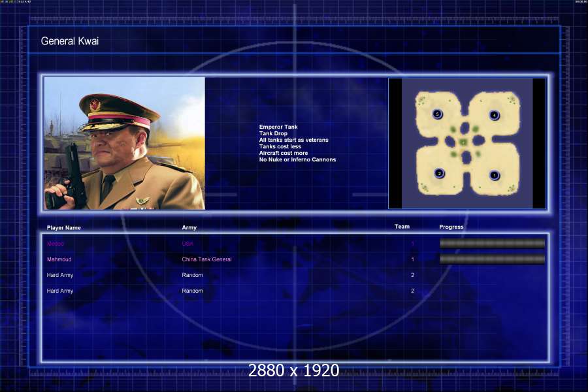588x392 pixels.
Task: Click the green center area of minimap
Action: pos(463,142)
